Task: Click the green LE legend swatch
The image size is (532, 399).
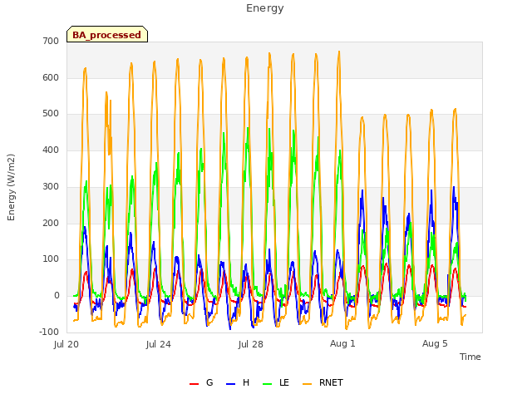Action: coord(268,384)
